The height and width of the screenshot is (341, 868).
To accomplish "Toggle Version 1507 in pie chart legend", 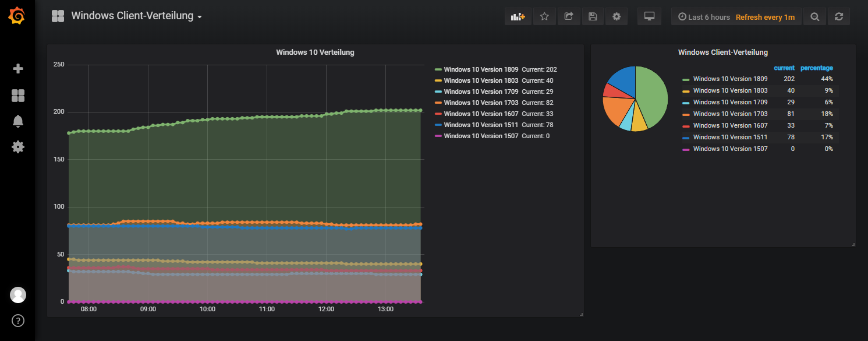I will [x=730, y=149].
